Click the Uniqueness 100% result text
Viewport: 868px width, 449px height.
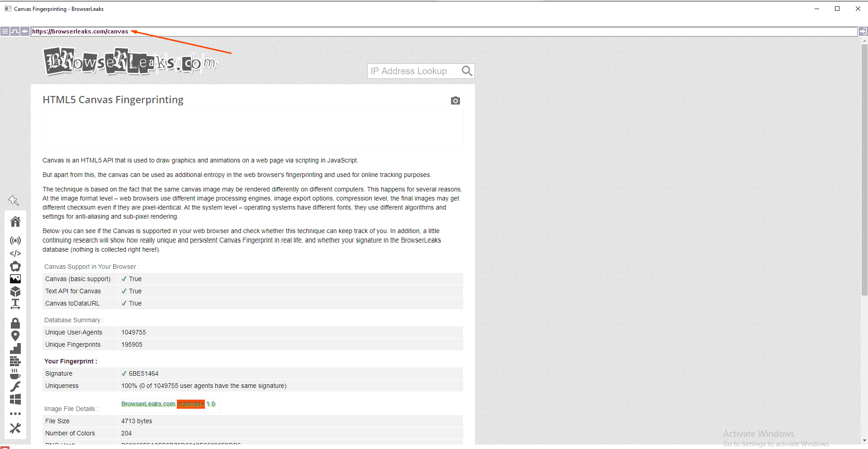pos(204,386)
